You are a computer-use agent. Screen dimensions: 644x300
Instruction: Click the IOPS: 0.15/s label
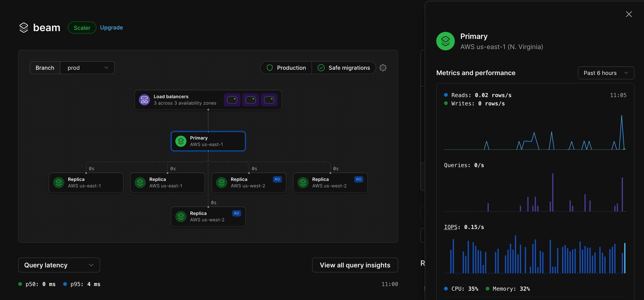click(464, 227)
